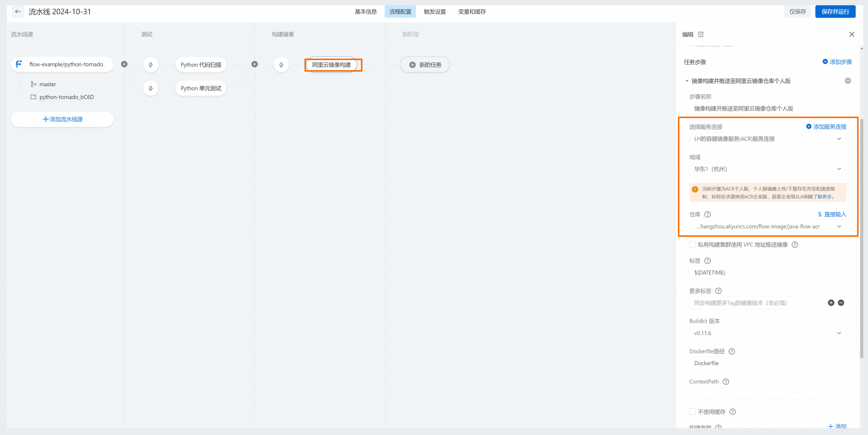Open help icon next to 更多标签
Screen dimensions: 868x435
pyautogui.click(x=718, y=291)
